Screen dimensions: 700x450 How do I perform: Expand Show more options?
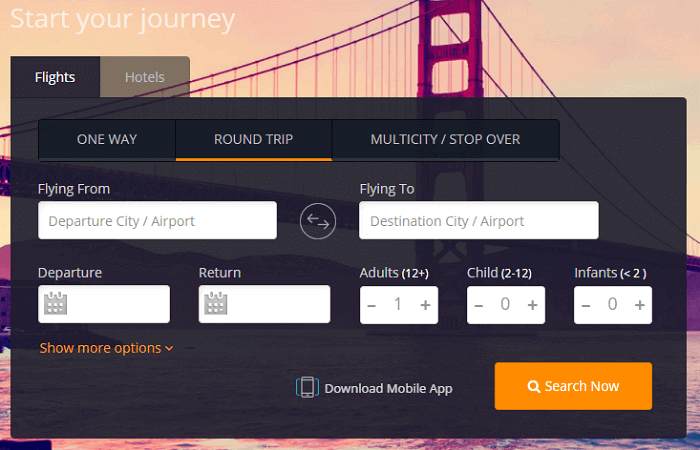click(x=106, y=348)
